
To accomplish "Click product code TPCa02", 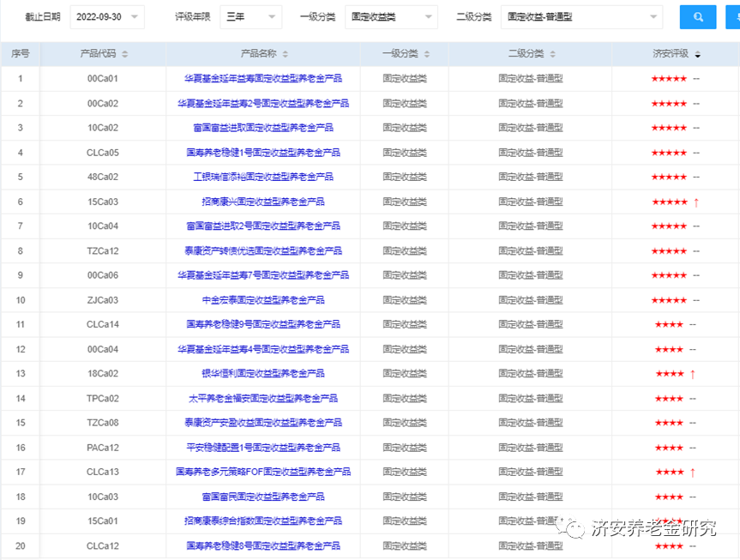I will pos(102,398).
